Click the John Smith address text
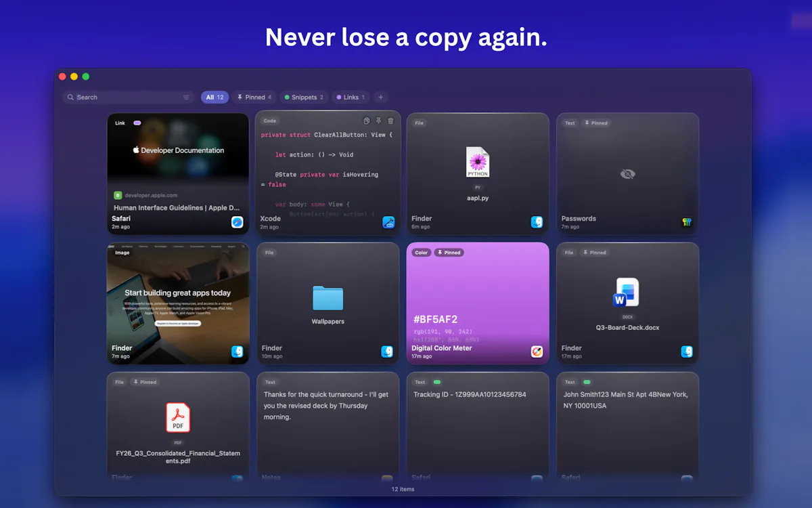Viewport: 812px width, 508px height. [x=626, y=400]
